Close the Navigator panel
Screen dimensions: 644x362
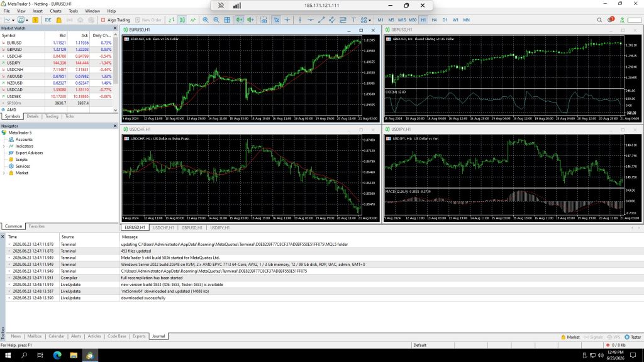tap(115, 126)
